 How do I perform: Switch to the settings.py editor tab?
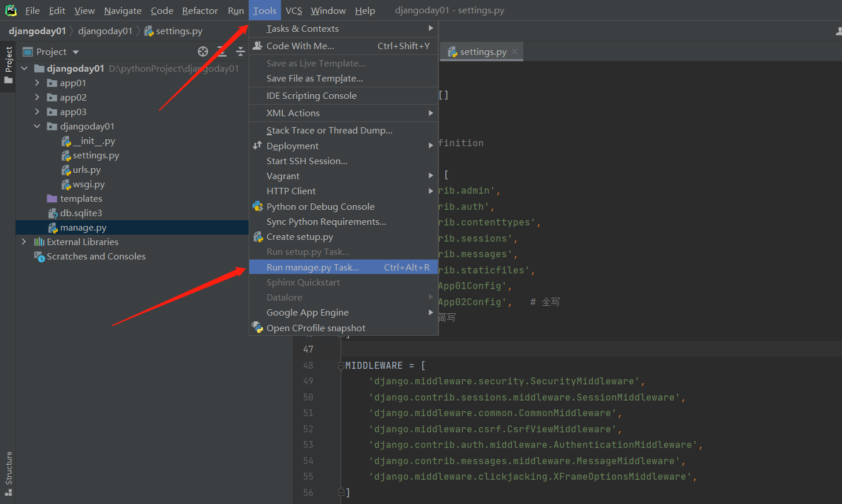coord(482,51)
